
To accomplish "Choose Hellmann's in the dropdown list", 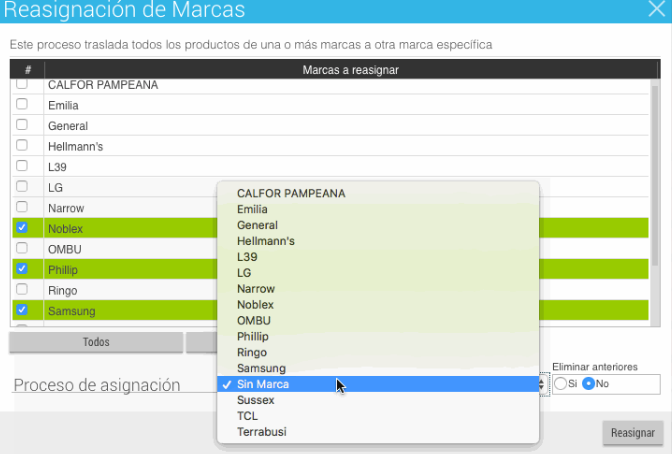I will click(378, 241).
